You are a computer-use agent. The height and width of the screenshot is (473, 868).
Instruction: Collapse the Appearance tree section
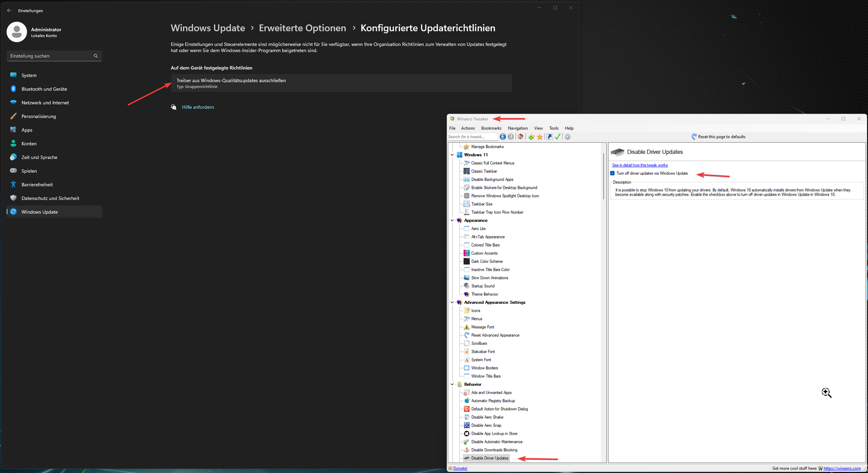[x=452, y=220]
